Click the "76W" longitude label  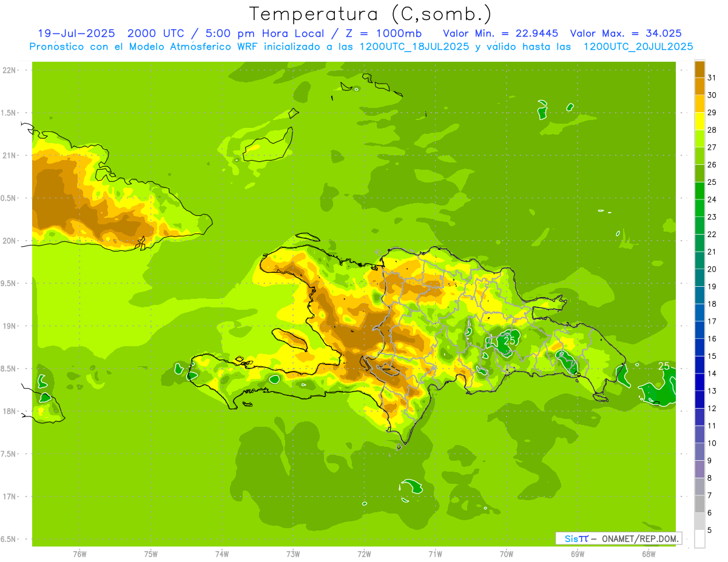(x=79, y=554)
